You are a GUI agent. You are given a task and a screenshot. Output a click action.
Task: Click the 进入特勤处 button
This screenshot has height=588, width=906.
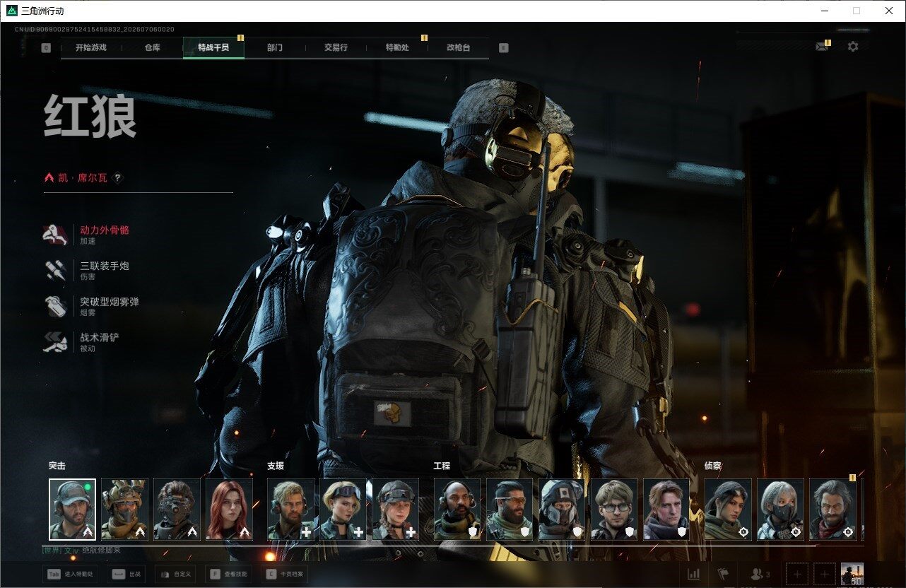(x=70, y=574)
